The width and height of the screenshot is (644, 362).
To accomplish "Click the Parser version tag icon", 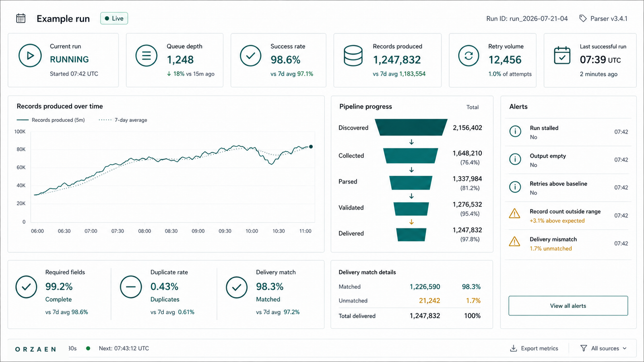I will pos(583,19).
